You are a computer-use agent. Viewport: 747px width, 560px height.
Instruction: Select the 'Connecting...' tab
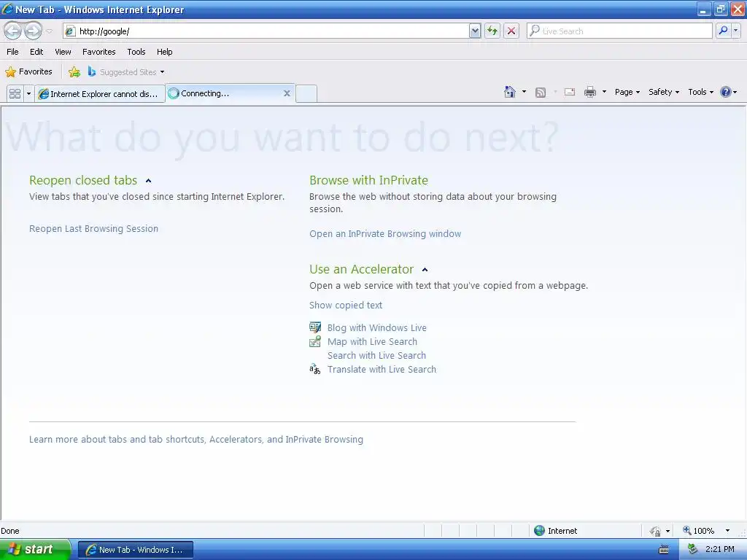coord(224,93)
